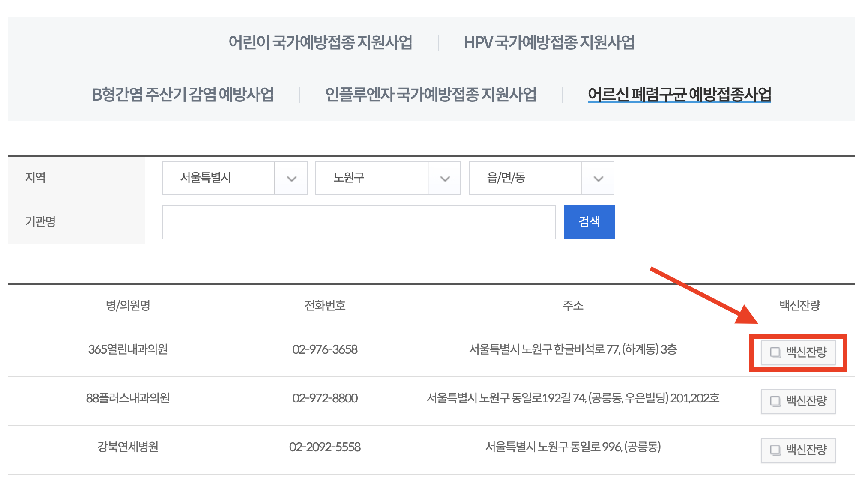Expand the 노원구 district dropdown arrow
The width and height of the screenshot is (868, 477).
coord(445,178)
